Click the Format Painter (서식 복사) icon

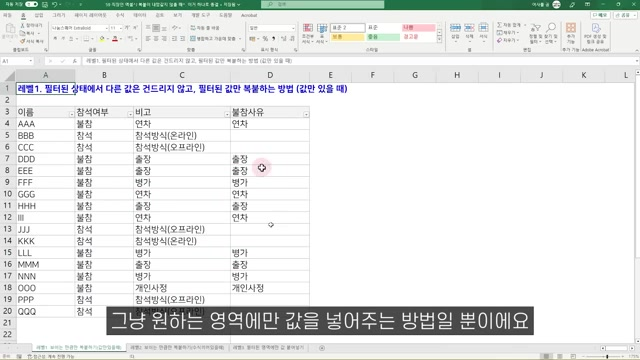(22, 41)
